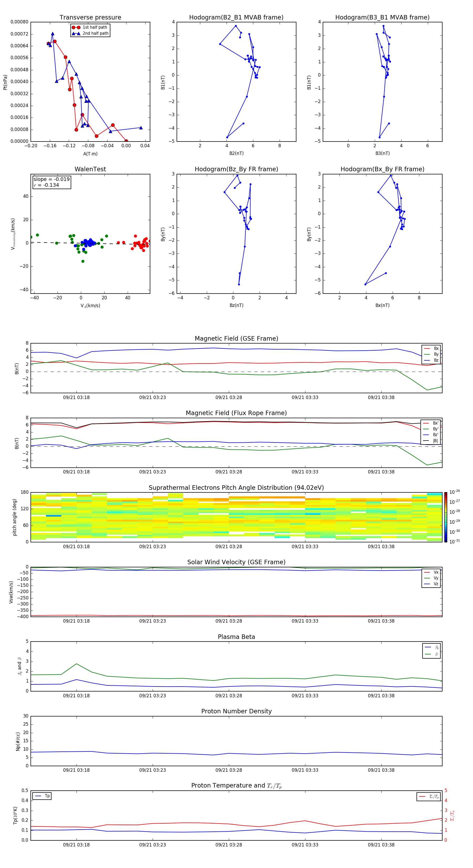Click the 'B2(nT)' x-axis label
This screenshot has height=868, width=473.
(236, 153)
